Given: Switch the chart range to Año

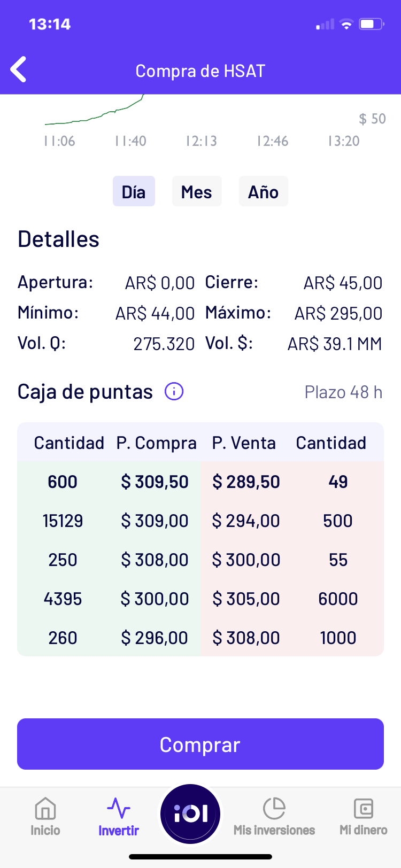Looking at the screenshot, I should tap(263, 191).
